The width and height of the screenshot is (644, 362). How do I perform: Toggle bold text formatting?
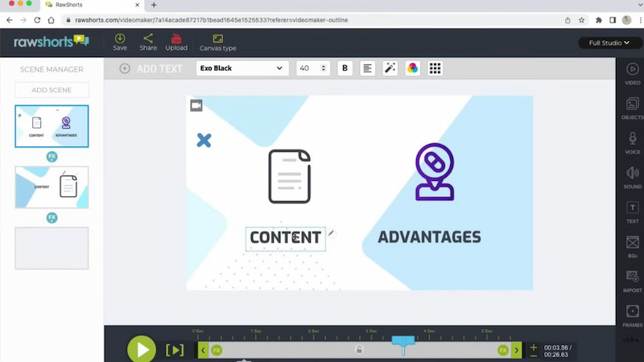(345, 68)
